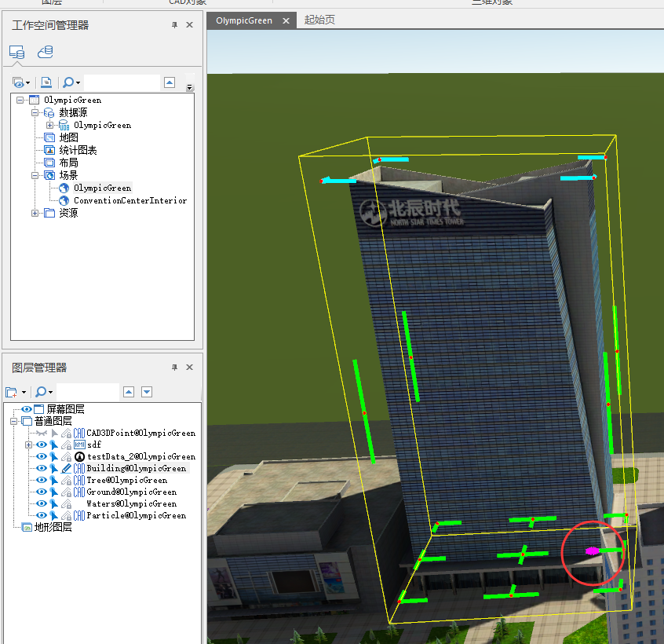Open the workspace toolbar overflow arrow
Screen dimensions: 664x644
pos(190,87)
